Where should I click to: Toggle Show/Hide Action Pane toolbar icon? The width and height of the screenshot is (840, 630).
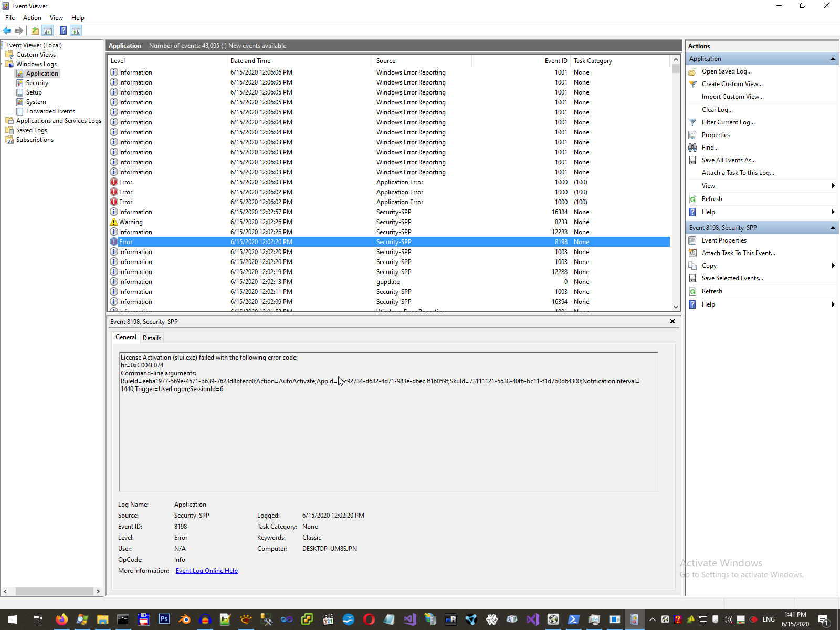point(76,30)
